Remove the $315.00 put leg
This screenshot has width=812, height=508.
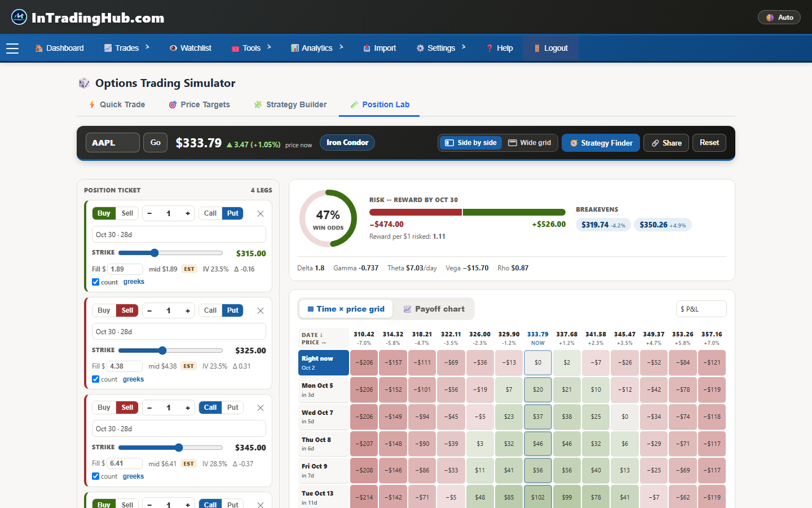[261, 213]
